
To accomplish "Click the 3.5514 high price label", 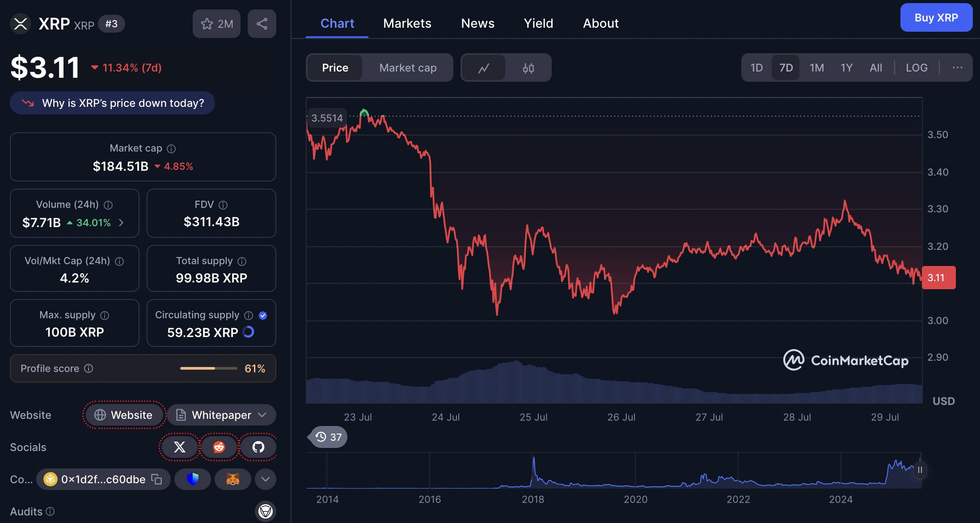I will 327,118.
